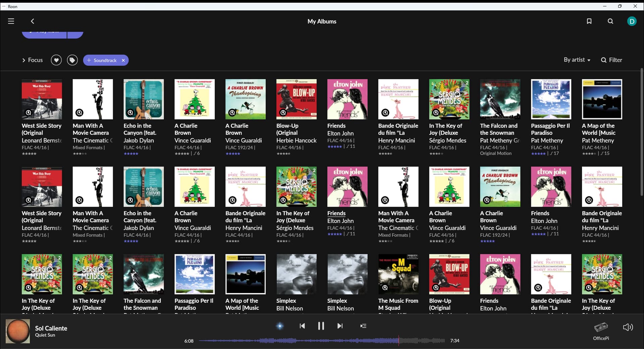The width and height of the screenshot is (644, 349).
Task: Open The Falcon and the Snowman first-row cover
Action: coord(500,99)
